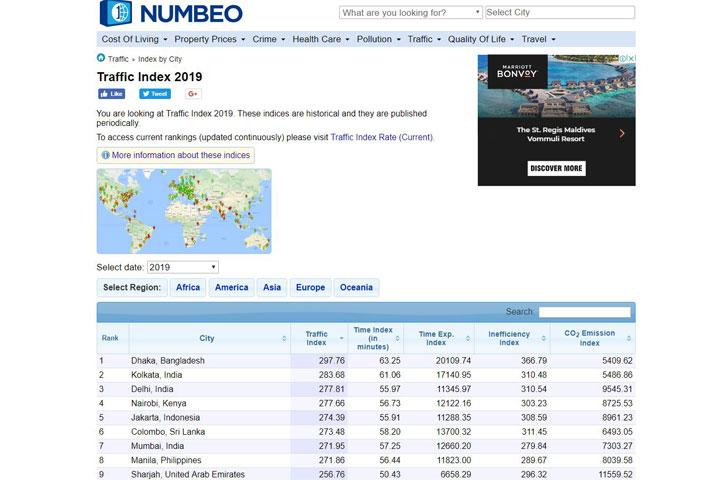Select the America region tab
The height and width of the screenshot is (480, 720).
pyautogui.click(x=231, y=288)
